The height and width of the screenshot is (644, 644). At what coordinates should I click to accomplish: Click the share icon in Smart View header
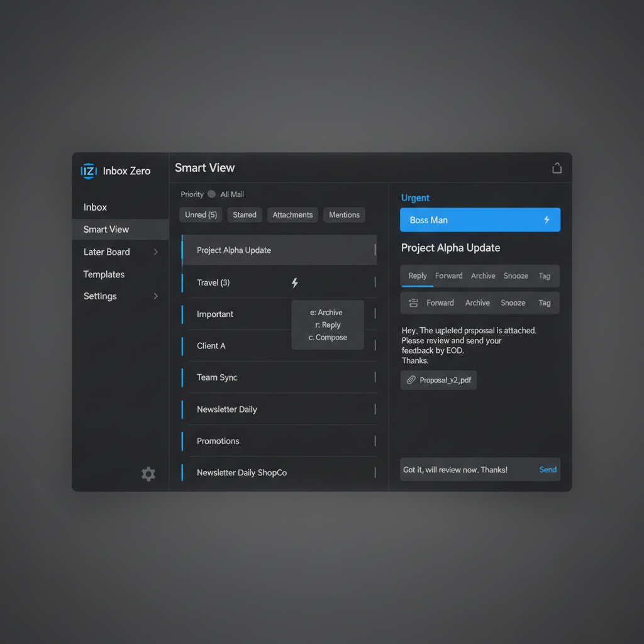tap(557, 168)
